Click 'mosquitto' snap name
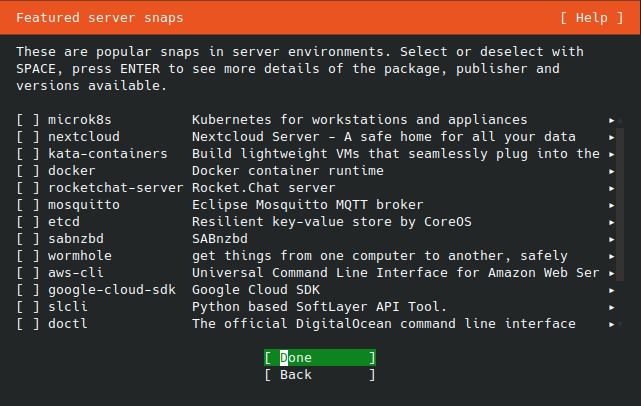The height and width of the screenshot is (406, 641). coord(84,205)
